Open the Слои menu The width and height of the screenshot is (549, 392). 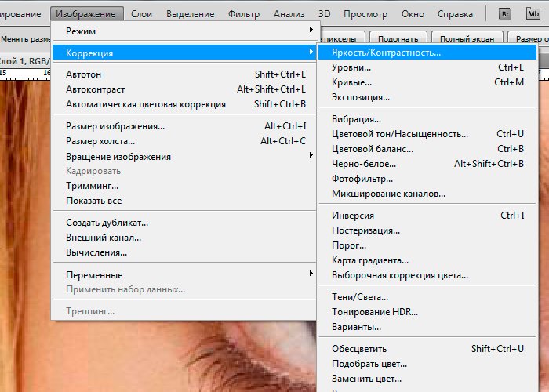pyautogui.click(x=141, y=14)
